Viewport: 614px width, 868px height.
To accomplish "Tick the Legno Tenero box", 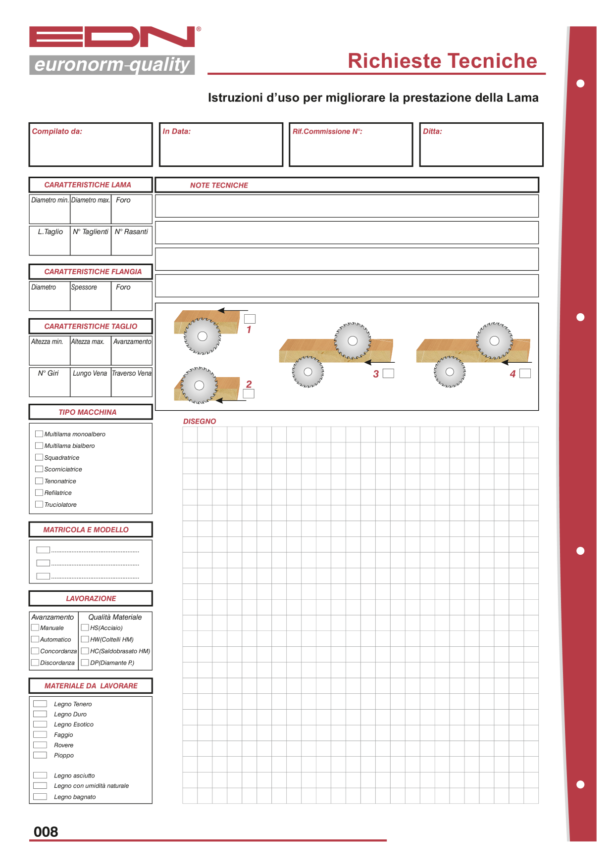I will pos(40,704).
